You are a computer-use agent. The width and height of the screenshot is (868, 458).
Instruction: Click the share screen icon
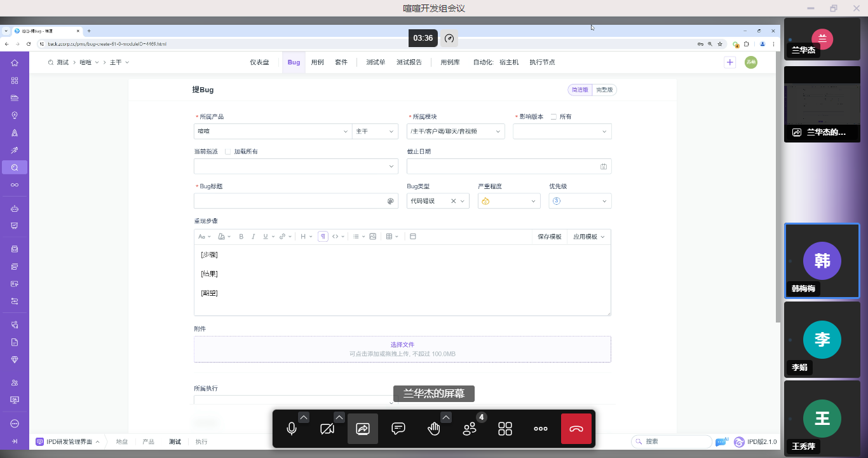pyautogui.click(x=363, y=429)
